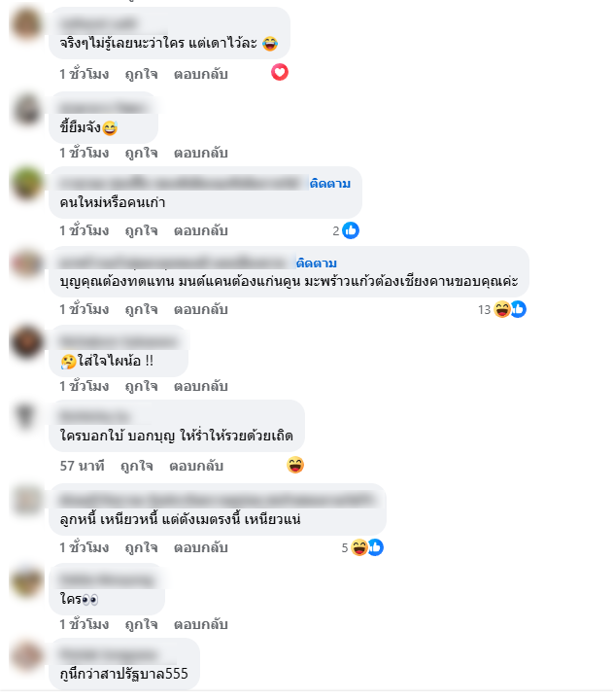View 13 reactions on the มะพร้าวแก้ว comment
Viewport: 613px width, 700px height.
pyautogui.click(x=502, y=309)
